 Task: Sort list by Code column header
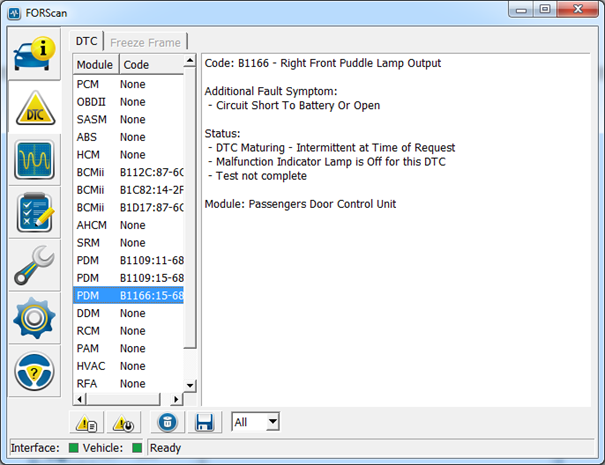point(150,64)
